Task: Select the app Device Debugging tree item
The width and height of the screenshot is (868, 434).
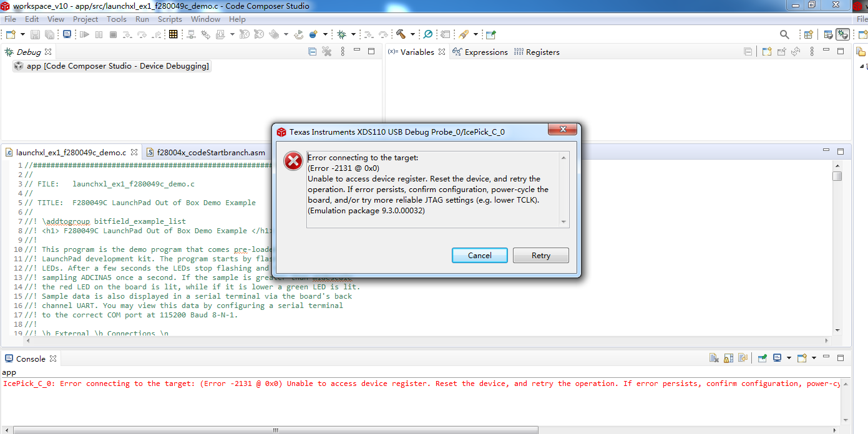Action: click(111, 66)
